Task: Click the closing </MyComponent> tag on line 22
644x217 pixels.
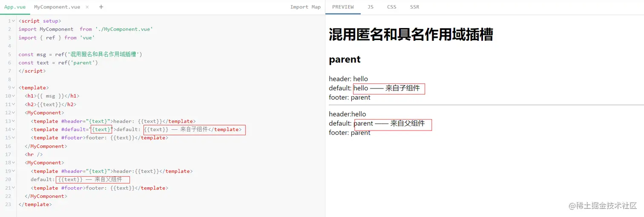Action: click(x=46, y=196)
